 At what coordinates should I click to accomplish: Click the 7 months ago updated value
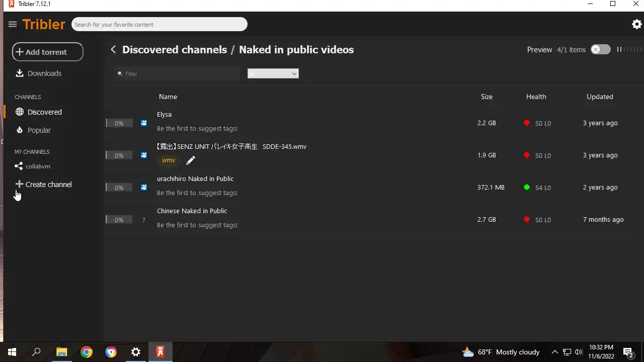(603, 220)
